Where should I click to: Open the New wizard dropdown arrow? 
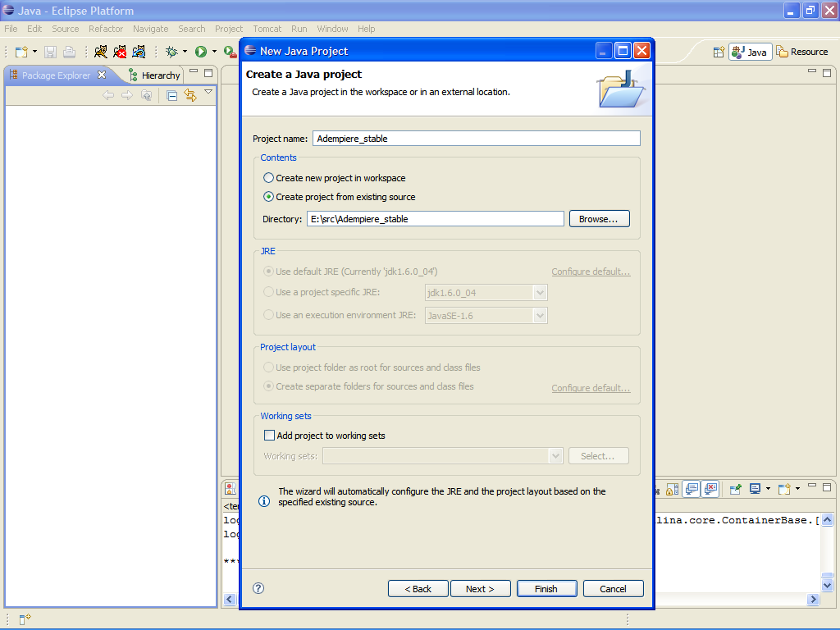coord(34,52)
